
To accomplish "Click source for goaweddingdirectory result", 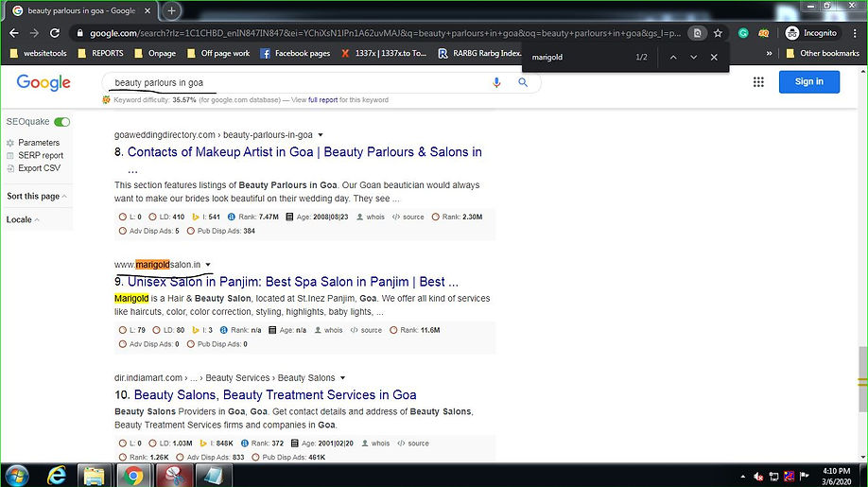I will 408,217.
